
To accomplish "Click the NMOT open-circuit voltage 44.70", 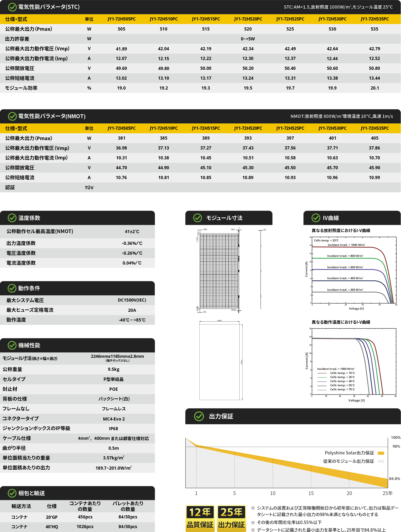I will point(122,168).
